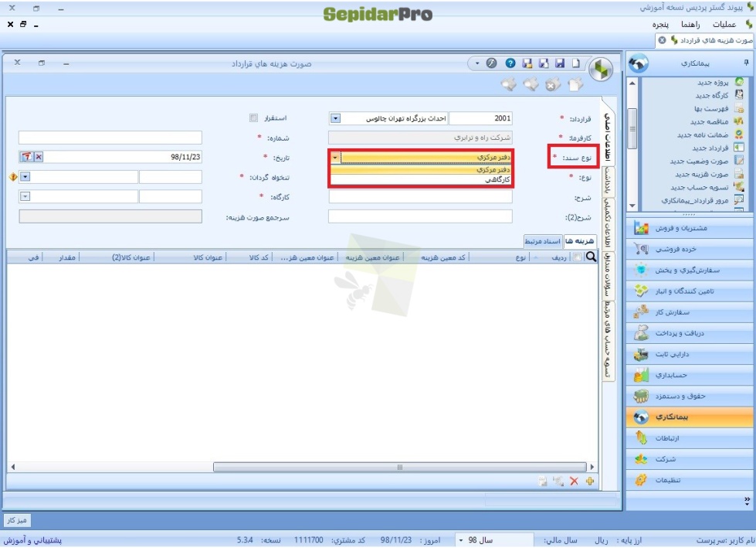Switch to the vertical اطلاعات تکمیلی tab
The image size is (756, 548).
click(x=609, y=223)
